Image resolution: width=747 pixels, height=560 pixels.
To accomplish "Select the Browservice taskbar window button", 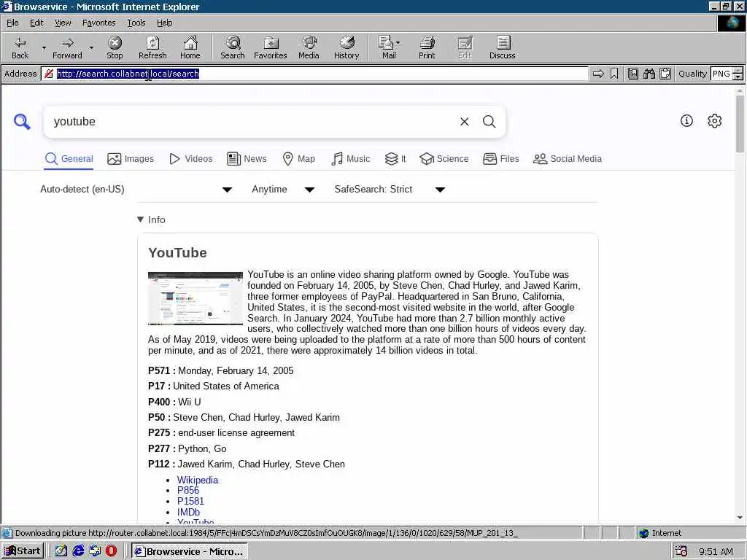I will pos(190,551).
